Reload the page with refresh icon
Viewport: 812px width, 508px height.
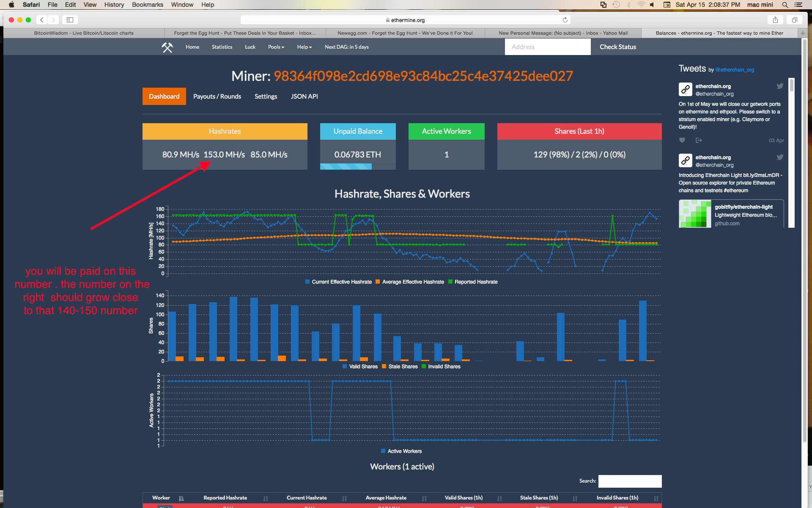[x=565, y=20]
